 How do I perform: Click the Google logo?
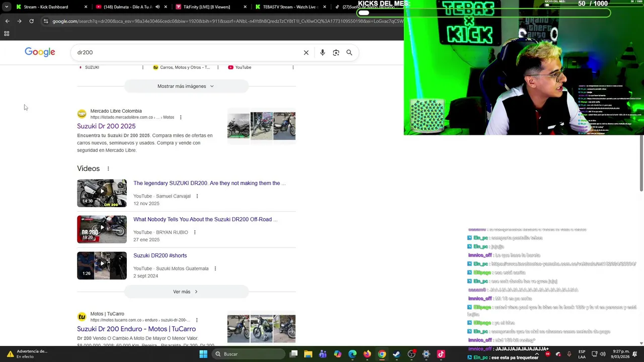[40, 52]
